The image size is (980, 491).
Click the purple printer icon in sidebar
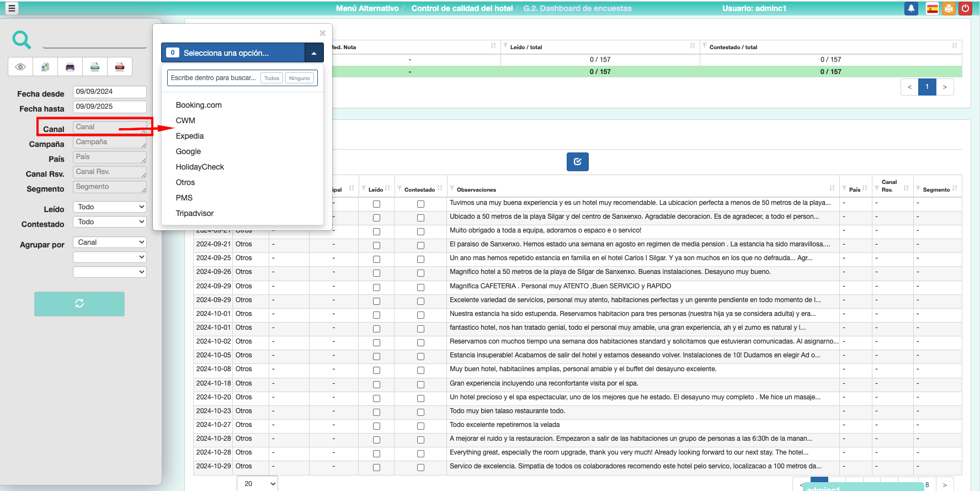coord(70,67)
